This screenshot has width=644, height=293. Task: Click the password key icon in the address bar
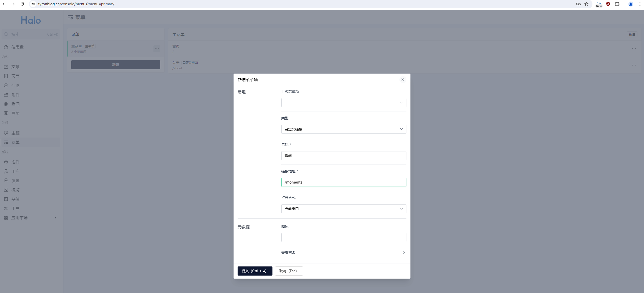578,4
